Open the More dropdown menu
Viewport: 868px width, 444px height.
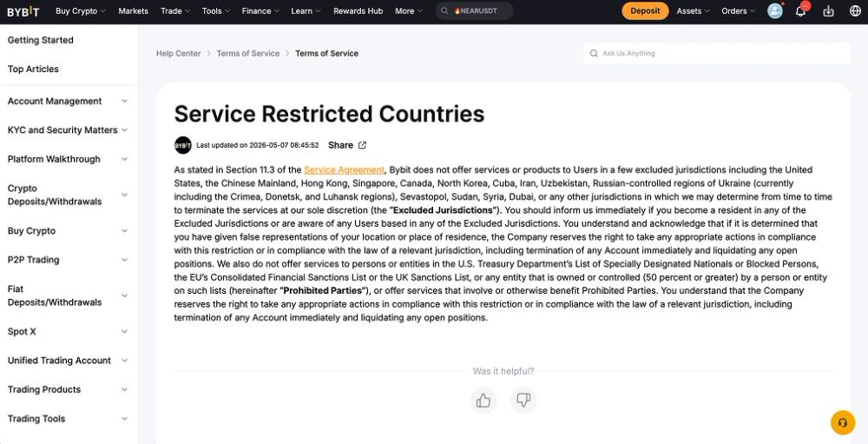pyautogui.click(x=409, y=11)
